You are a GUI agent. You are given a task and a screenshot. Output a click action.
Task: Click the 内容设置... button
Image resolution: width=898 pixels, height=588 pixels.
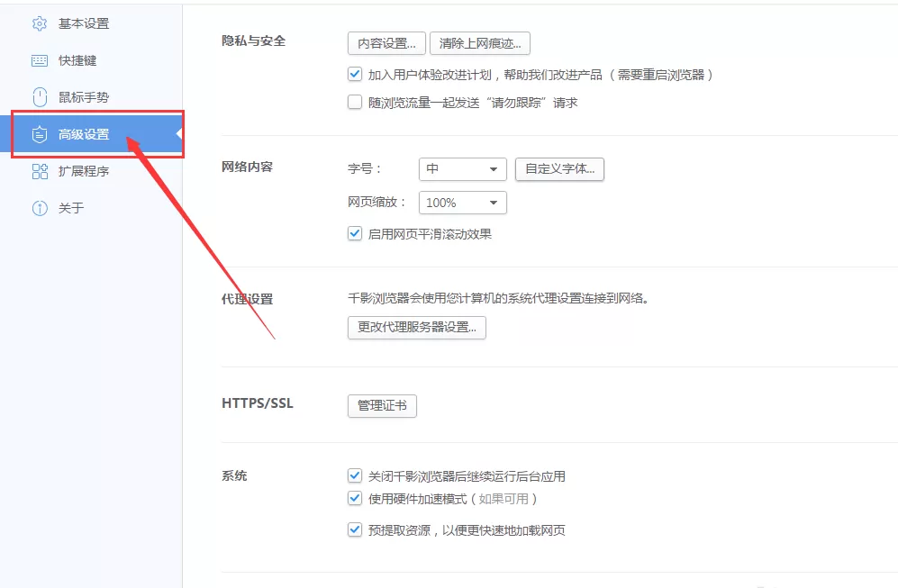386,43
